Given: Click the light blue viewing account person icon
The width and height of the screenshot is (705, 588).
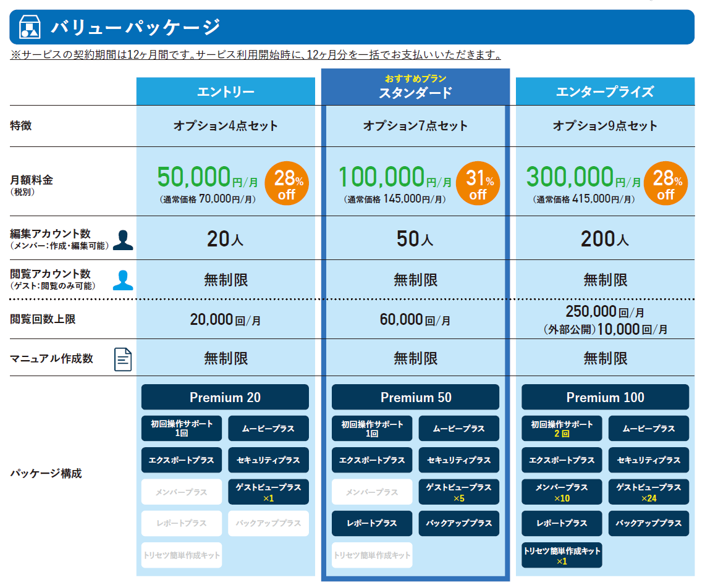Looking at the screenshot, I should (123, 280).
